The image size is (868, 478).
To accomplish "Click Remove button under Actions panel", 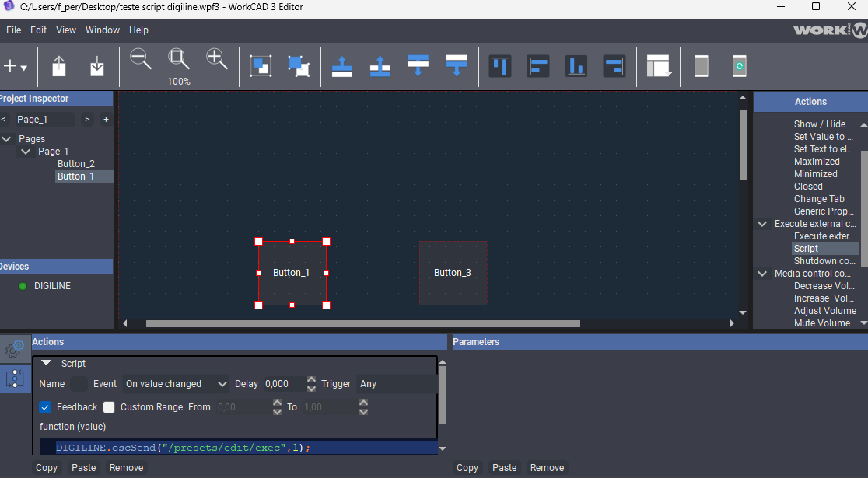I will 126,467.
